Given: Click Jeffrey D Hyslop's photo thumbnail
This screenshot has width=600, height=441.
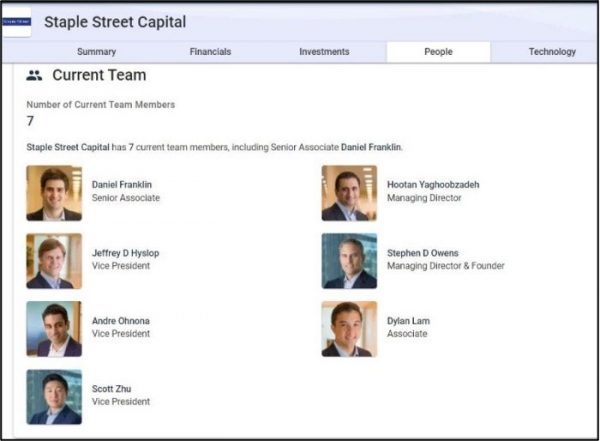Looking at the screenshot, I should point(54,261).
